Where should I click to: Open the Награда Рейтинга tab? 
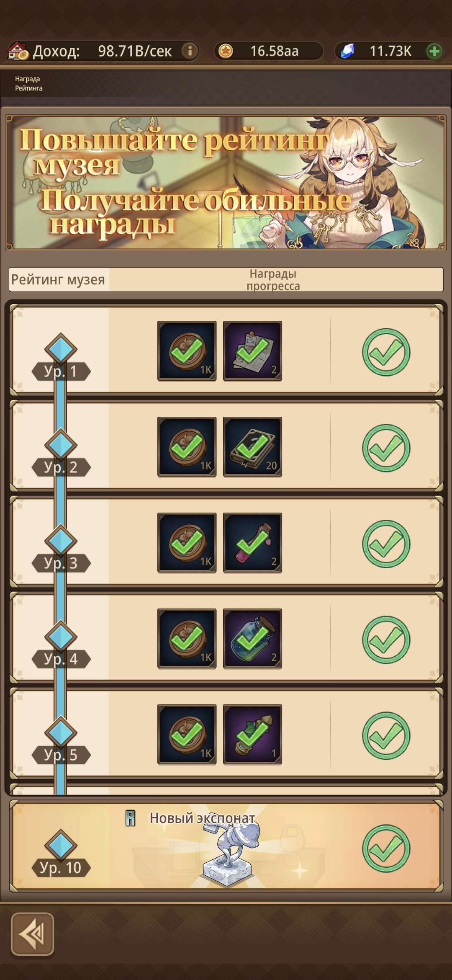[x=28, y=83]
